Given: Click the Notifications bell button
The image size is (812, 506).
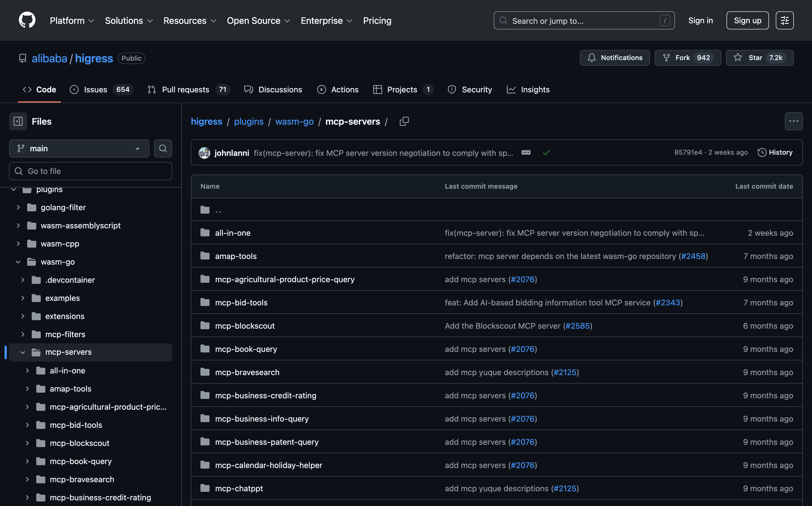Looking at the screenshot, I should pos(615,58).
